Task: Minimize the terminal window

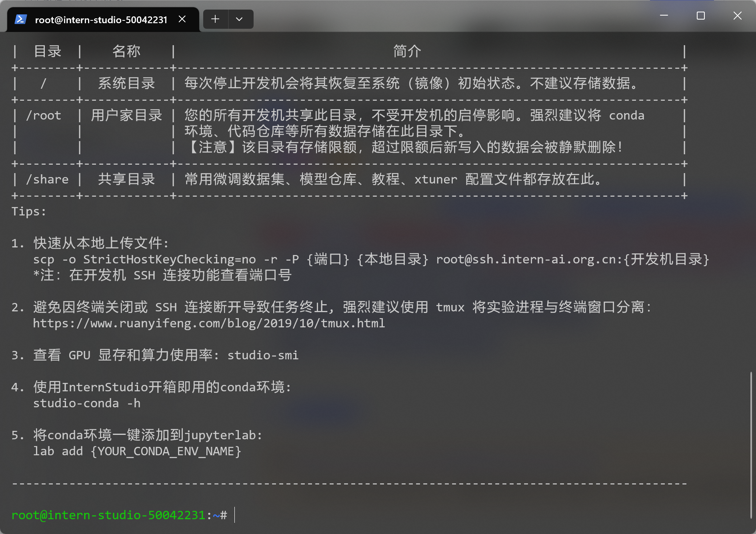Action: (664, 16)
